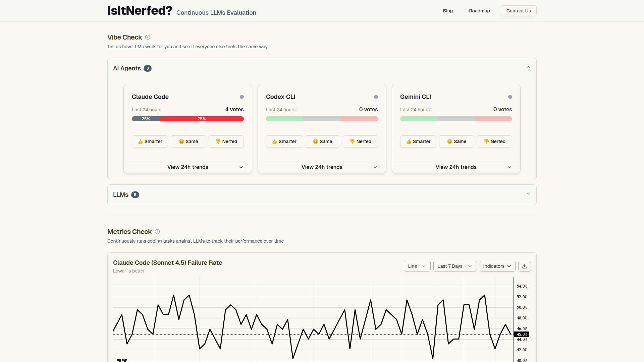The image size is (644, 362).
Task: Vote Nerfed for Codex CLI
Action: coord(360,141)
